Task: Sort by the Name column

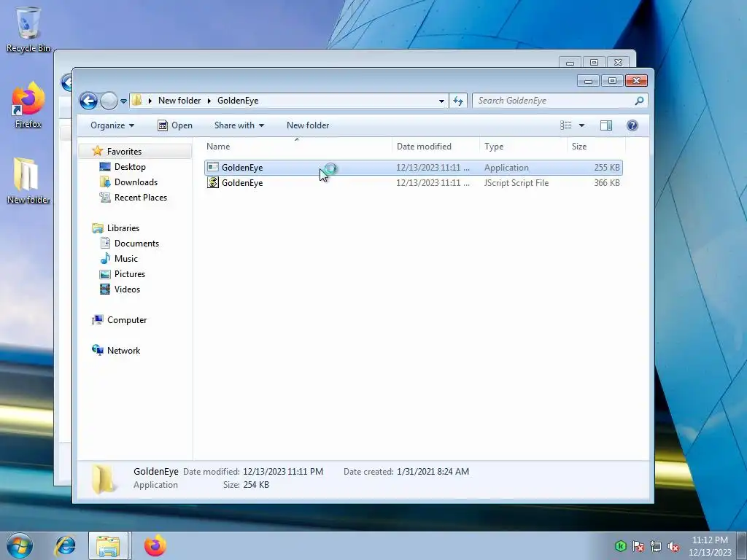Action: click(x=297, y=147)
